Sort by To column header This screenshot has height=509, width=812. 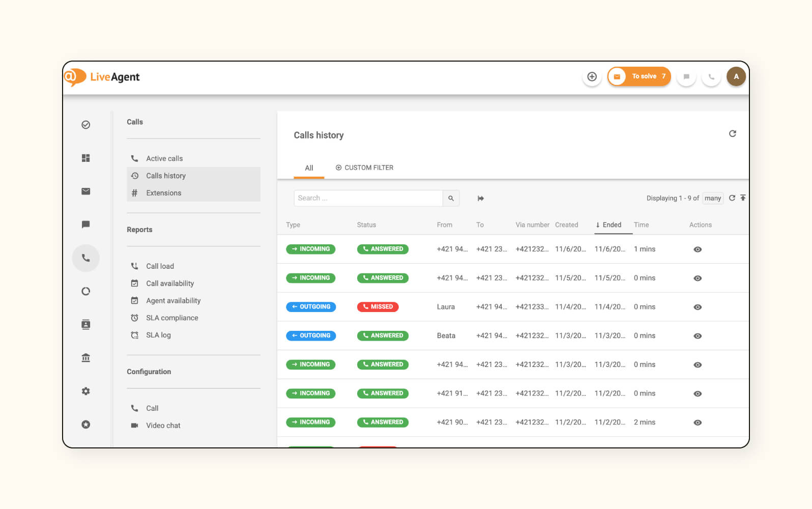pyautogui.click(x=480, y=225)
